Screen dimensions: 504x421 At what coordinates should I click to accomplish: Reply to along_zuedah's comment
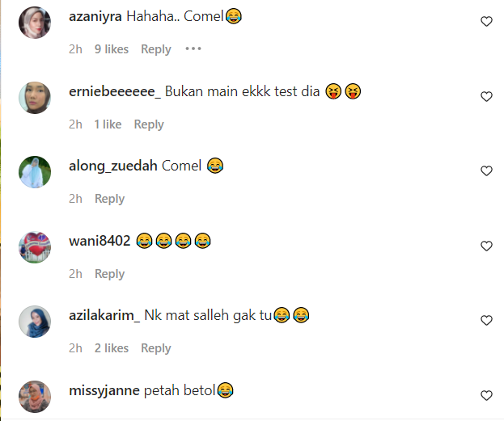coord(109,199)
